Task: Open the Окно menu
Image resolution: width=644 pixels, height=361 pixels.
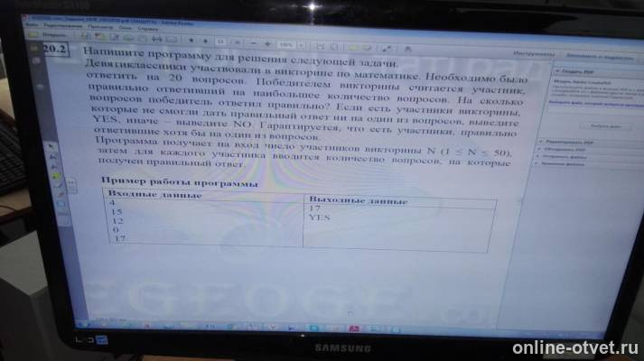Action: point(126,28)
